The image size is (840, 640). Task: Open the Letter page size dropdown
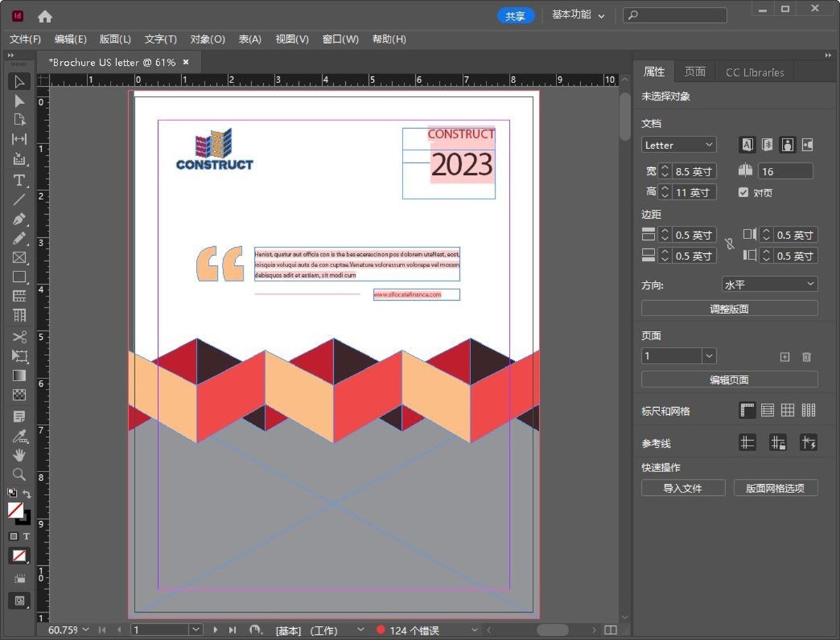(x=678, y=145)
